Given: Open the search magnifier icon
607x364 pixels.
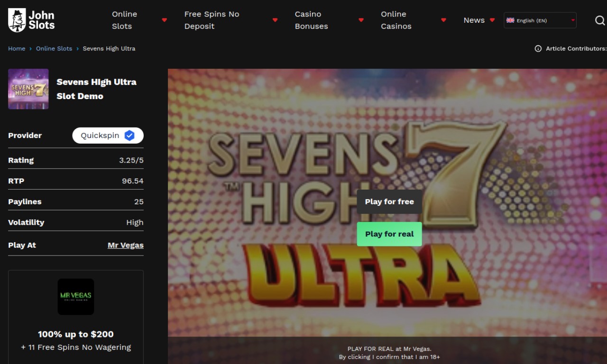Looking at the screenshot, I should (x=600, y=20).
